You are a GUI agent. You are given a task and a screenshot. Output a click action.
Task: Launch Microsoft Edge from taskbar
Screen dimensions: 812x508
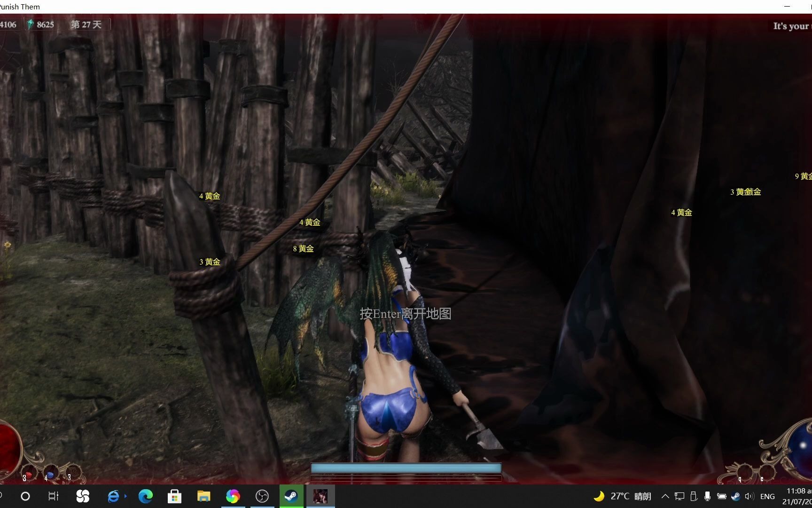coord(146,496)
